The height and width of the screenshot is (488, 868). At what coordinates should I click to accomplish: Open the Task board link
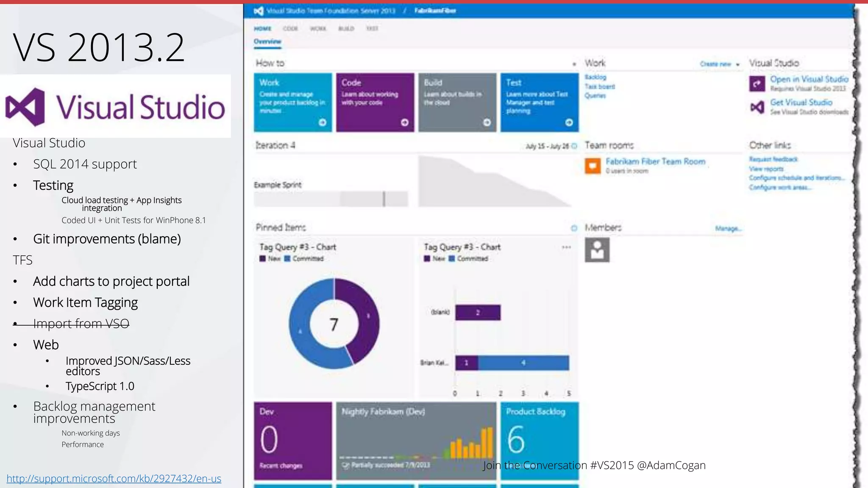(600, 86)
